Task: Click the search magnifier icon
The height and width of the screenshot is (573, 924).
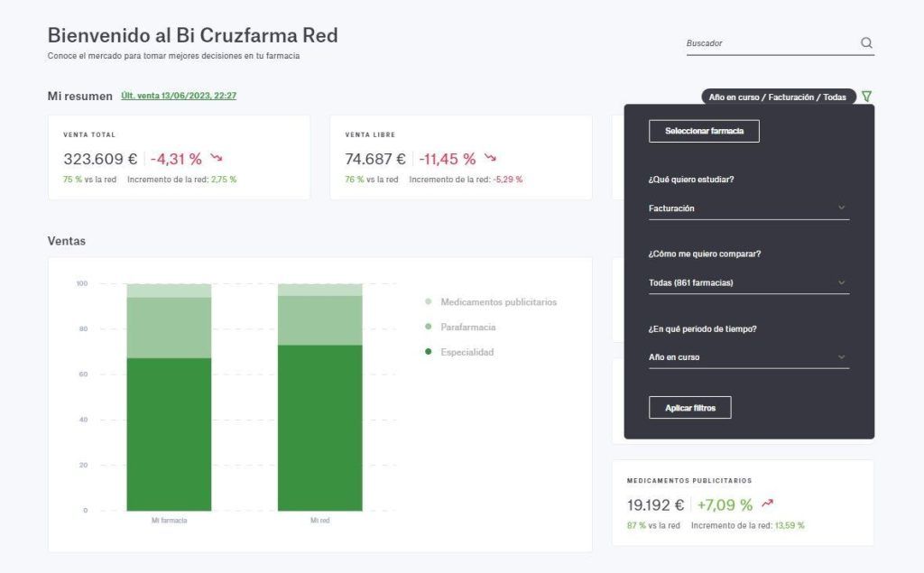Action: [x=866, y=42]
